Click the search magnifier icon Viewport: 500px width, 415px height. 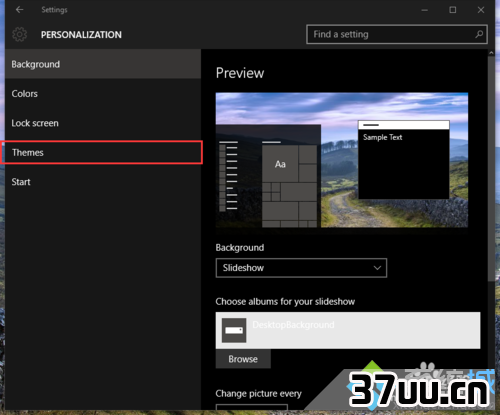click(x=479, y=34)
